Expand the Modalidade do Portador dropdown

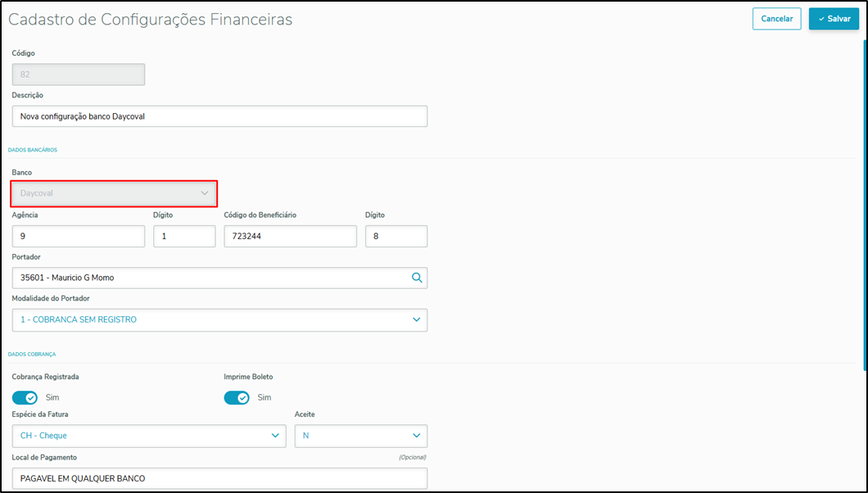tap(219, 319)
